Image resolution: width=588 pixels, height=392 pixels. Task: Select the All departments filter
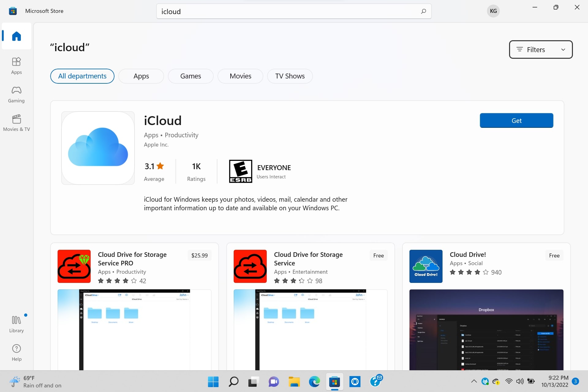(82, 76)
